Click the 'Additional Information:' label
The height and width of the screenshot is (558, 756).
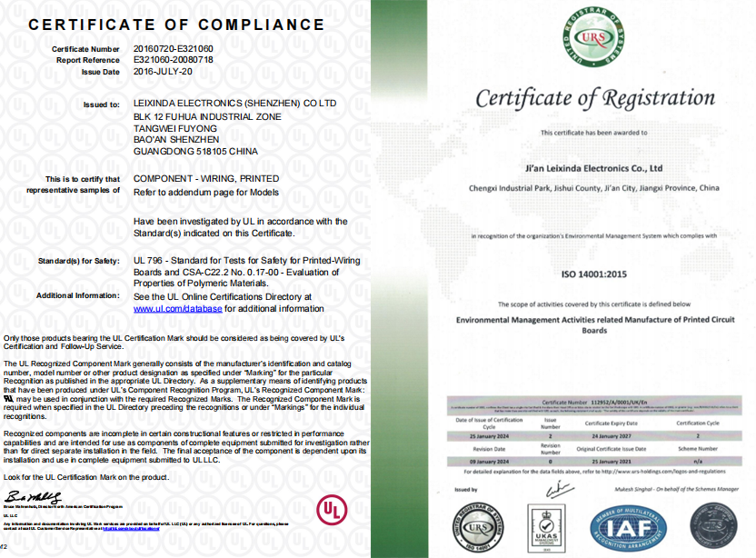pyautogui.click(x=77, y=295)
